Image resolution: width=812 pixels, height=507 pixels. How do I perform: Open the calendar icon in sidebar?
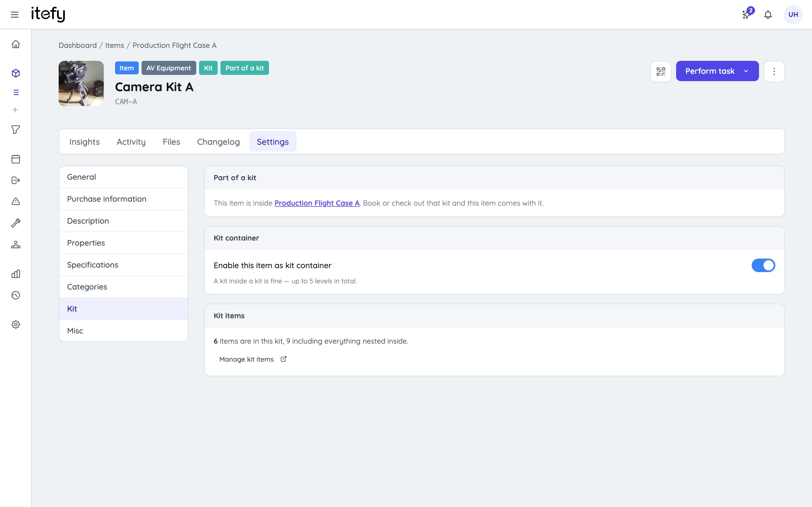16,159
